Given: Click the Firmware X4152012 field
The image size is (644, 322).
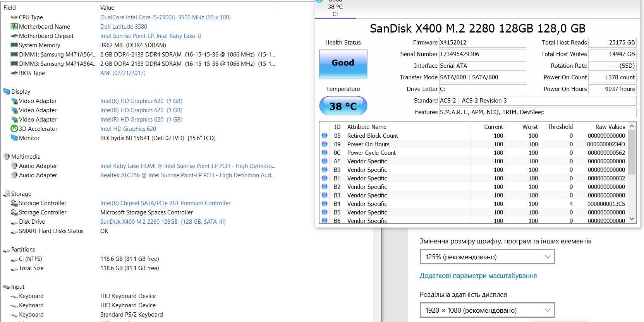Looking at the screenshot, I should coord(483,43).
